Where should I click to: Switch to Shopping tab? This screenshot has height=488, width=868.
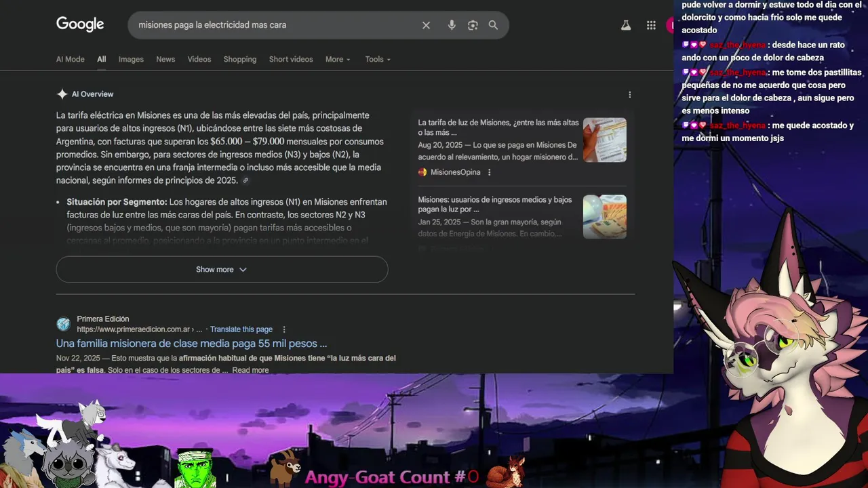click(x=240, y=59)
